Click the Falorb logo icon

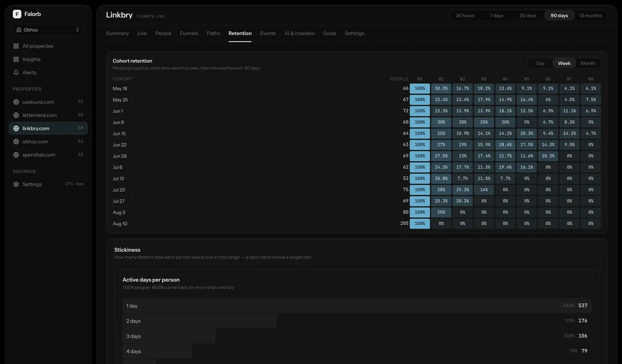pos(17,14)
